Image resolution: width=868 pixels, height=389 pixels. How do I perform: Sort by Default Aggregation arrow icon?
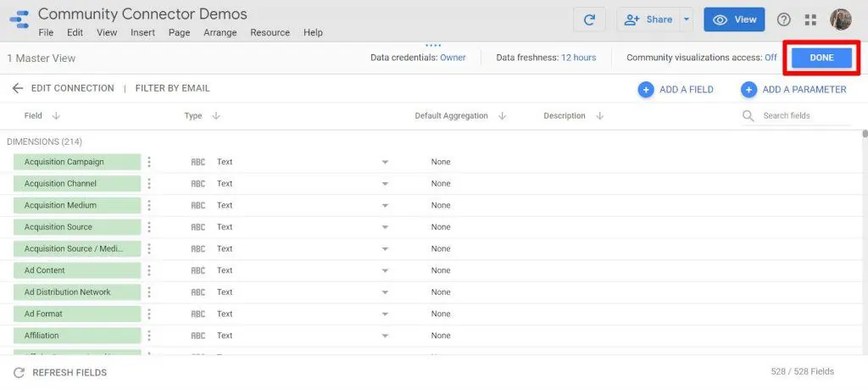502,116
